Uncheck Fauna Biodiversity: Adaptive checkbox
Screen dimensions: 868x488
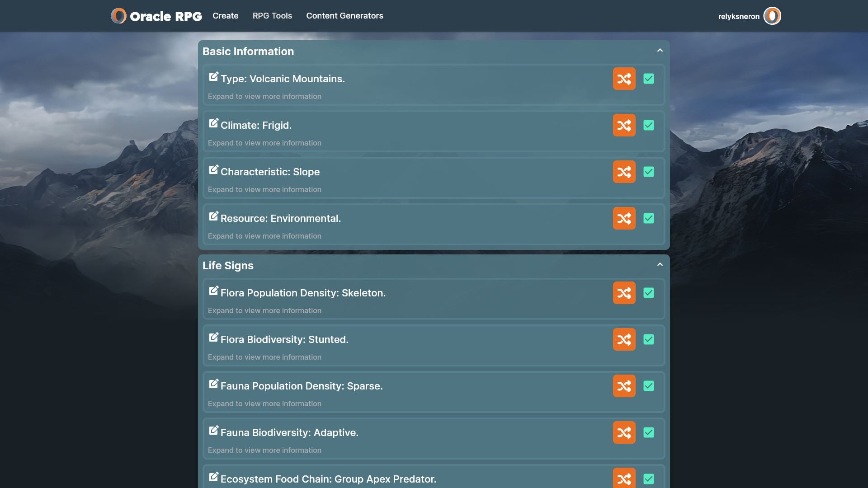point(649,432)
